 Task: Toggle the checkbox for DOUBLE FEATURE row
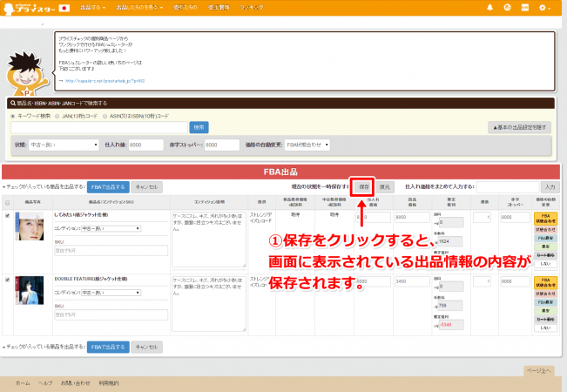pos(7,280)
